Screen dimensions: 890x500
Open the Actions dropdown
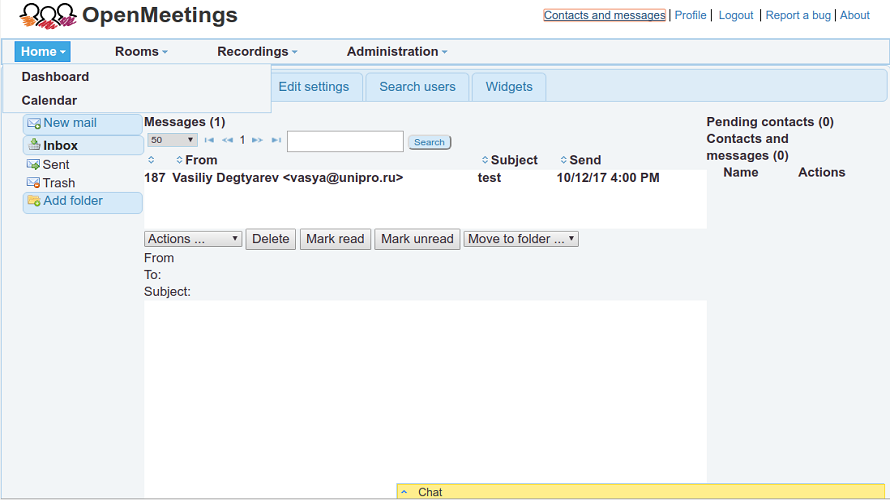click(194, 239)
